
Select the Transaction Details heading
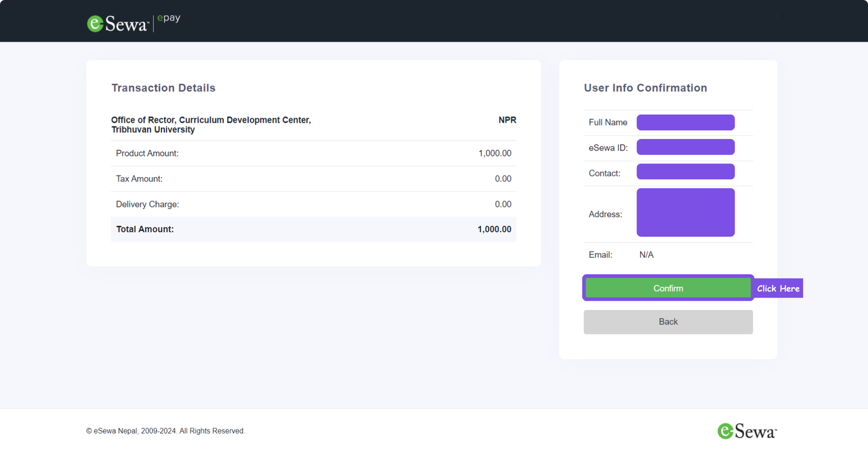pos(163,88)
